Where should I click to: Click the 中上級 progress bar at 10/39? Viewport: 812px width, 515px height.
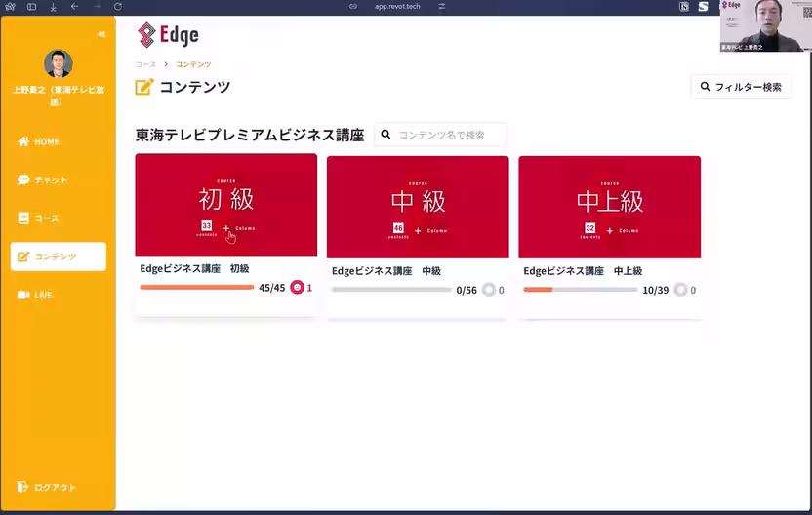click(580, 290)
